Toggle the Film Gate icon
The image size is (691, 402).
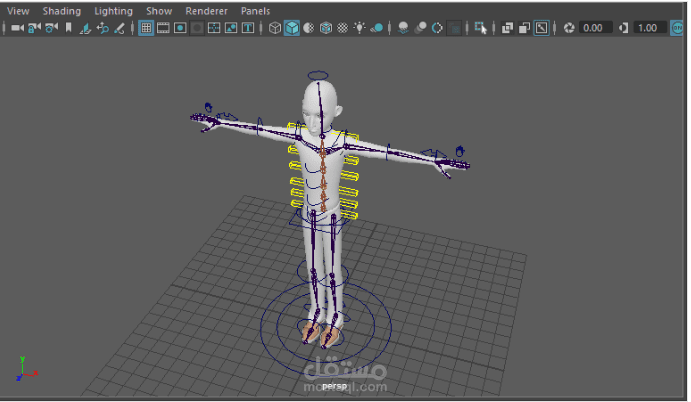(163, 28)
